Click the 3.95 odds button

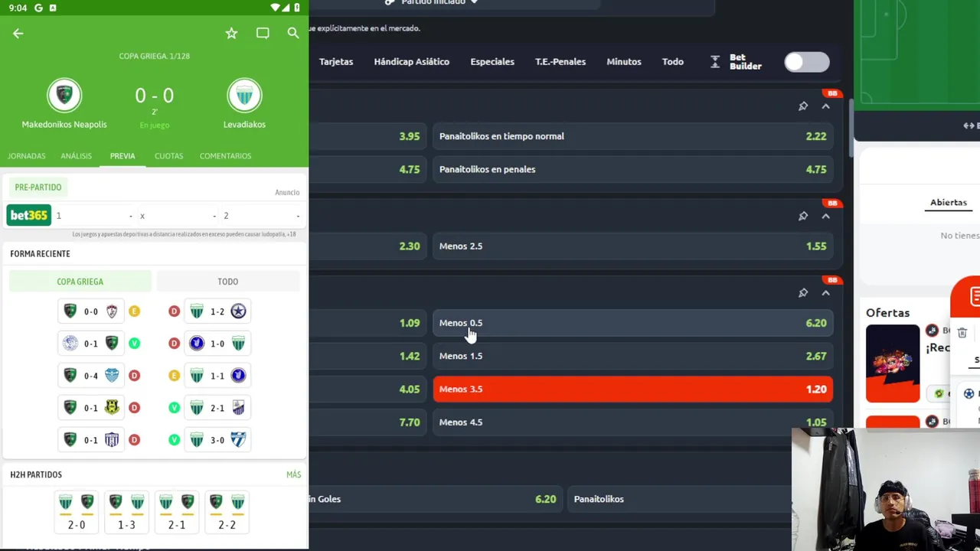[x=367, y=136]
